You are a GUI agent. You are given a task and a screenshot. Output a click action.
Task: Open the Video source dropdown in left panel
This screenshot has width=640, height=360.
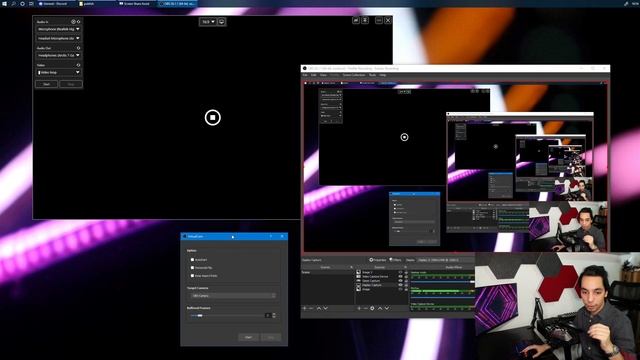(58, 72)
